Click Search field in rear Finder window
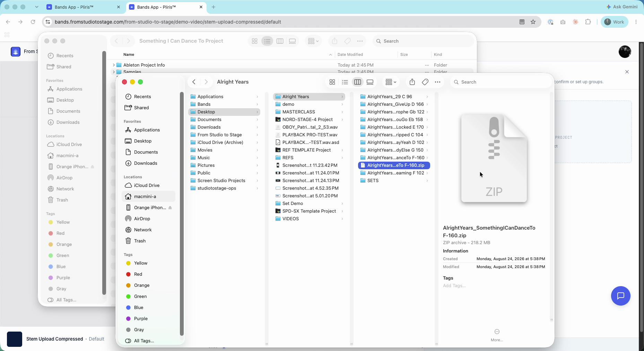This screenshot has height=351, width=644. [423, 41]
